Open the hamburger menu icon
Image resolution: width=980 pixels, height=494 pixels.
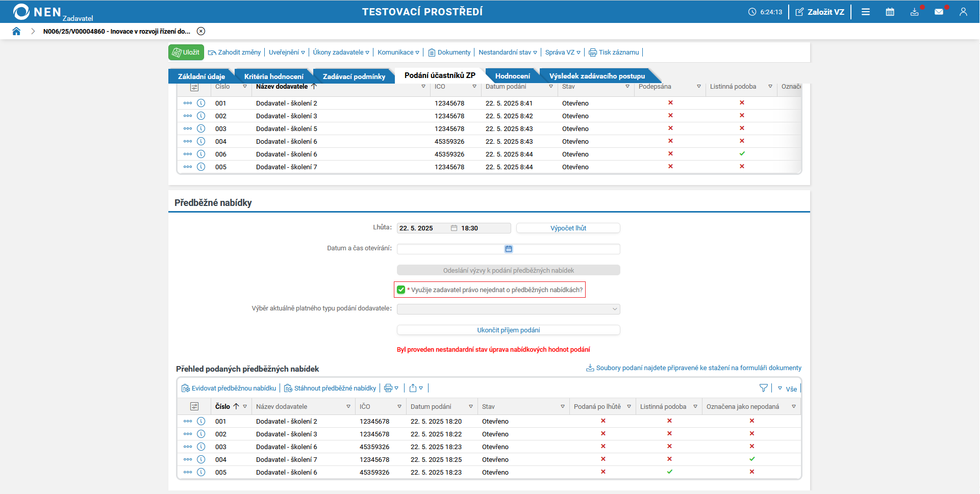tap(865, 12)
